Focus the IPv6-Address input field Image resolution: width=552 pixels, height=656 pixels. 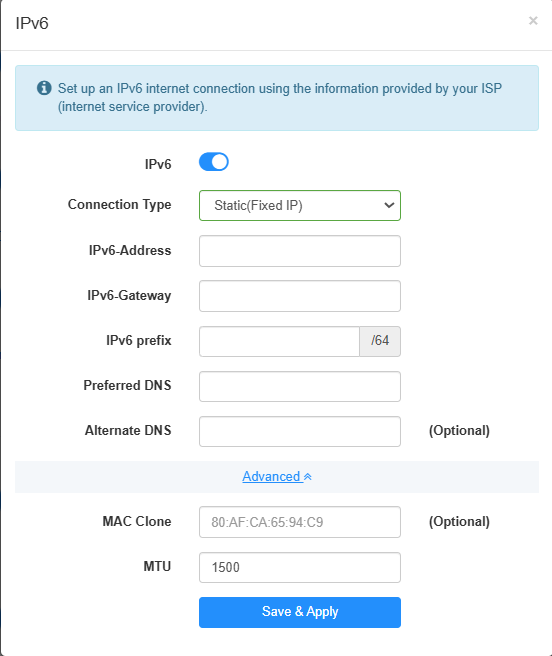tap(300, 251)
